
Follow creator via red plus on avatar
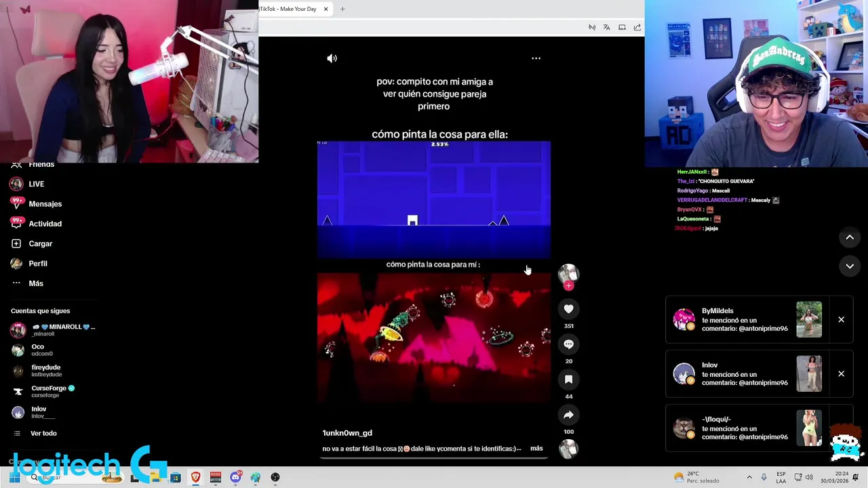click(x=568, y=286)
